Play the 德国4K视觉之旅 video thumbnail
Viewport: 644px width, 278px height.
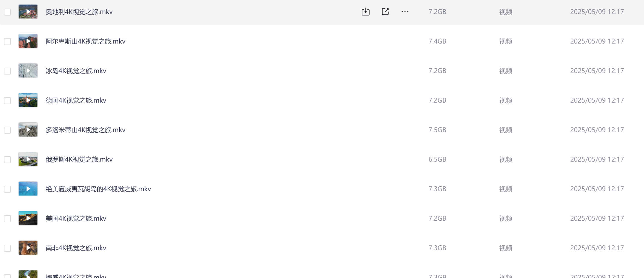point(28,100)
